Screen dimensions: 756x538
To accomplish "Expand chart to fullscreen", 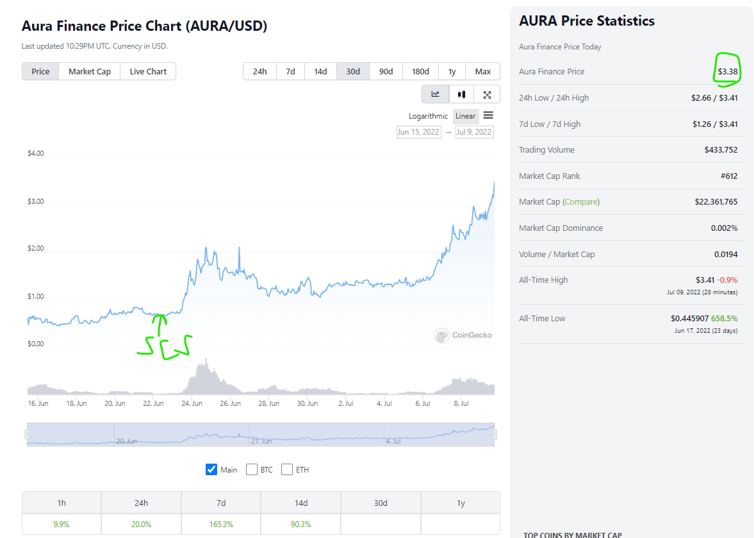I will pyautogui.click(x=487, y=94).
